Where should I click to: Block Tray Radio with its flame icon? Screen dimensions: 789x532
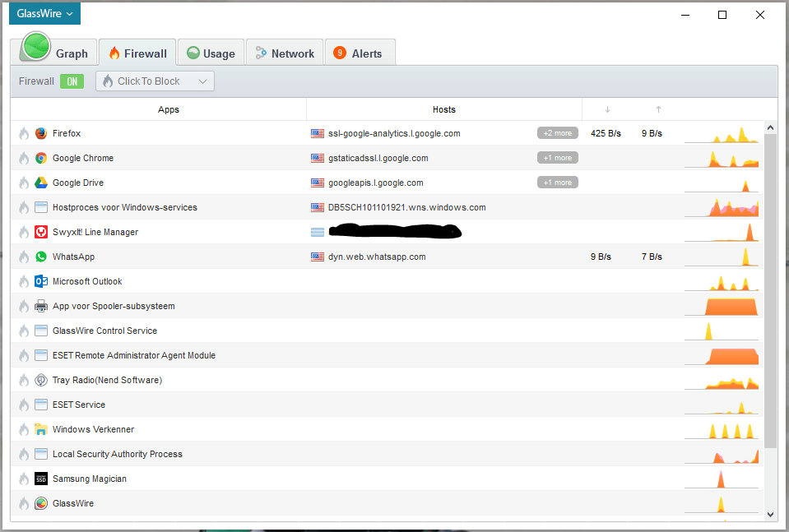click(24, 380)
